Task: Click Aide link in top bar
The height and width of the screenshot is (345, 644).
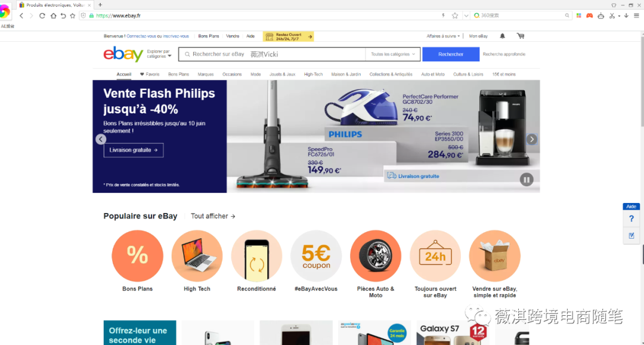Action: pyautogui.click(x=250, y=36)
